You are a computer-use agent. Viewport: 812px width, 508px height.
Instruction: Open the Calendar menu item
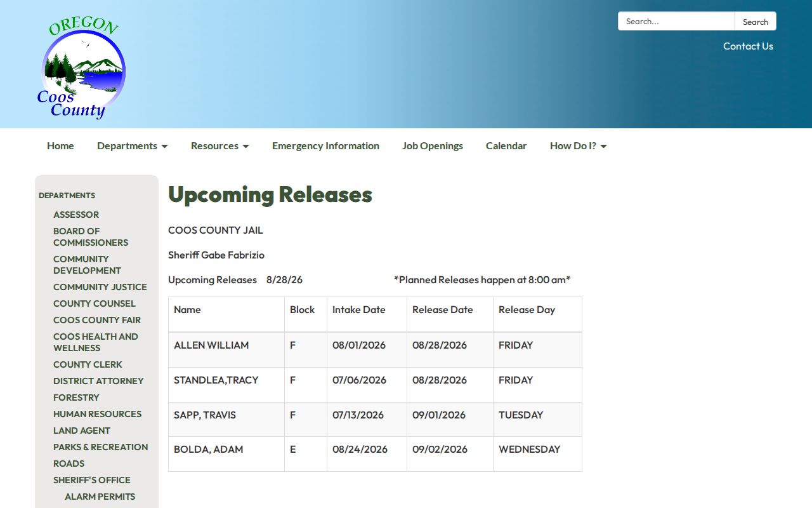pyautogui.click(x=506, y=145)
